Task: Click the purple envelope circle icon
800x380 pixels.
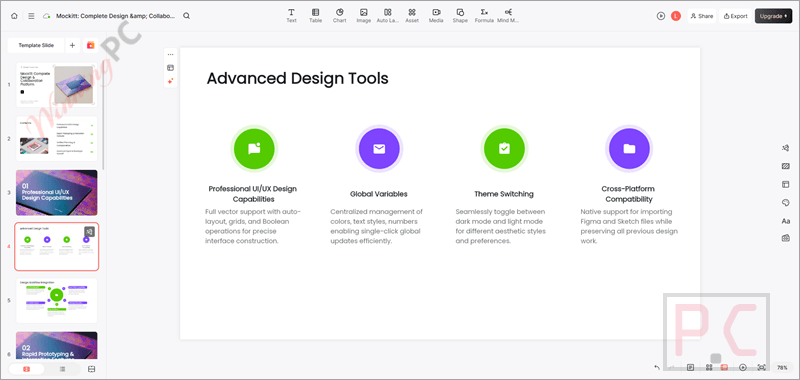Action: click(379, 148)
